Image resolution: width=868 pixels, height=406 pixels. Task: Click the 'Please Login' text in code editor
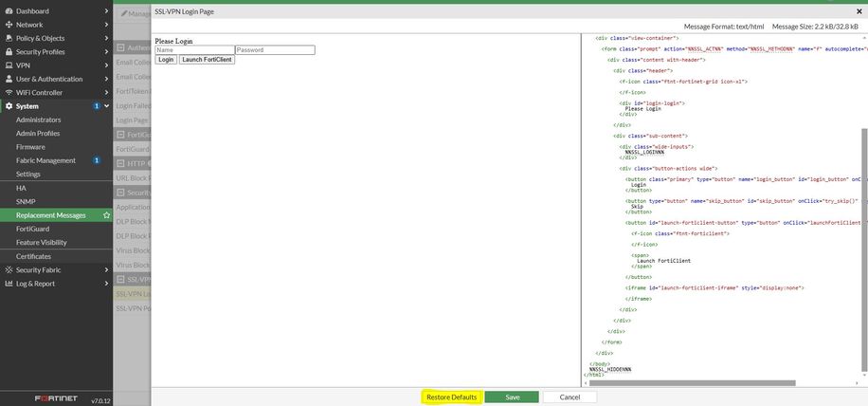click(x=642, y=108)
